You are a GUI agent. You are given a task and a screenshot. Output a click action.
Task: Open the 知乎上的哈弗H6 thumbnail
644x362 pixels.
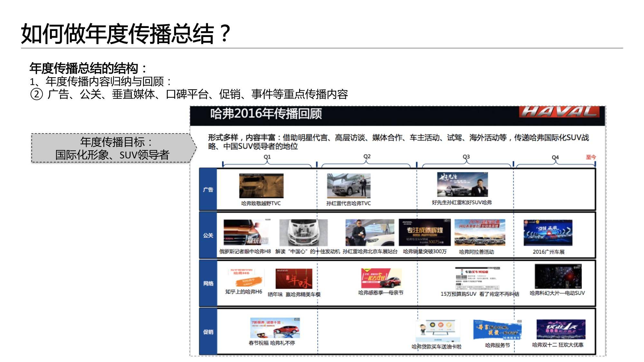coord(245,278)
